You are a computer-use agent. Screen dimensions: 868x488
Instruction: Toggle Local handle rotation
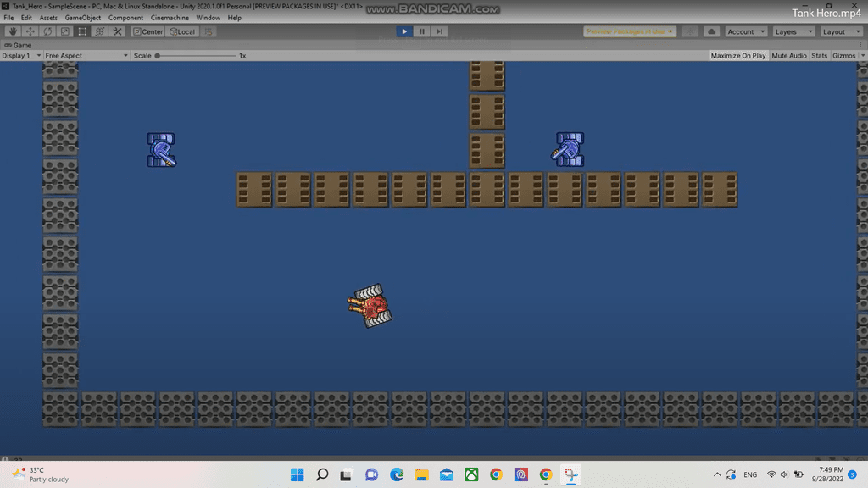click(x=182, y=31)
